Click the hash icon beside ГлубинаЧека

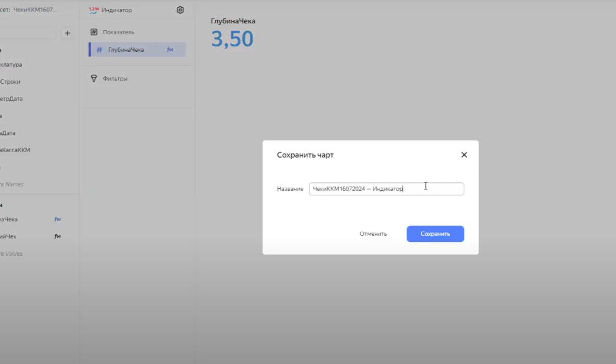click(99, 49)
